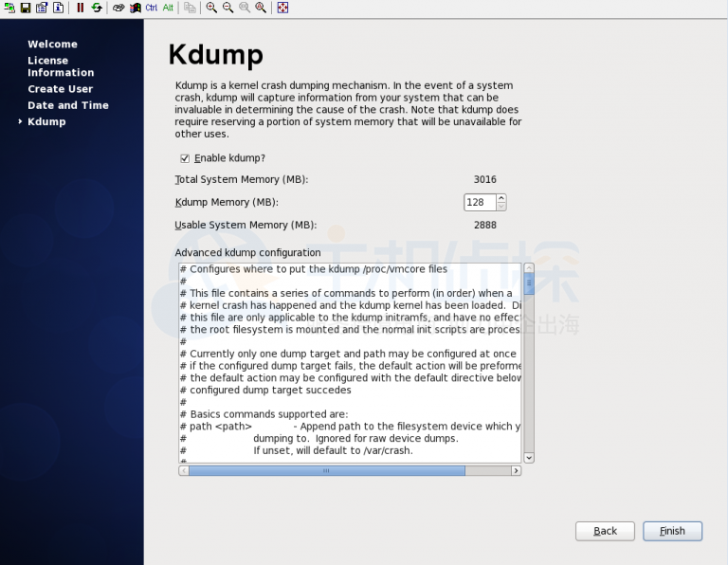Select Kdump in the sidebar
Screen dimensions: 728x565
coord(46,121)
